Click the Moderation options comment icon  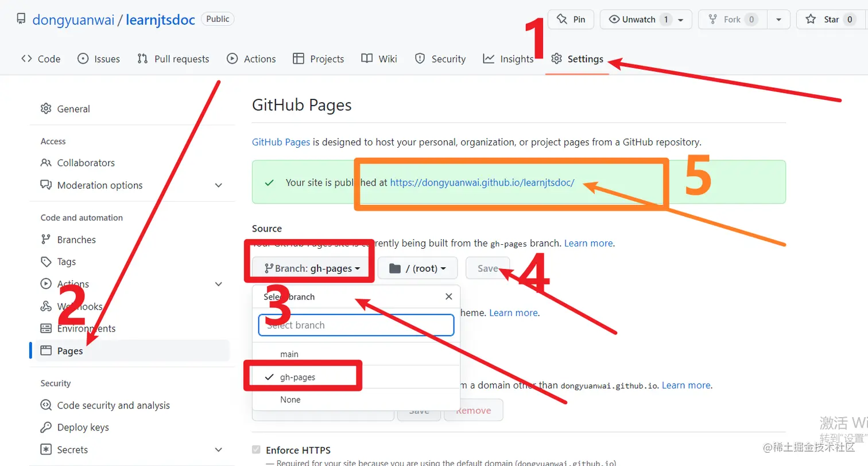(x=46, y=185)
